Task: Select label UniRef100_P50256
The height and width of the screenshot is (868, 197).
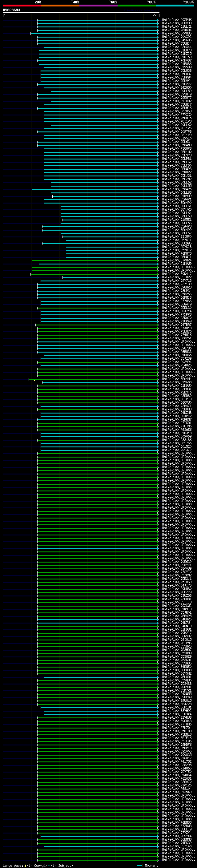Action: 177,294
